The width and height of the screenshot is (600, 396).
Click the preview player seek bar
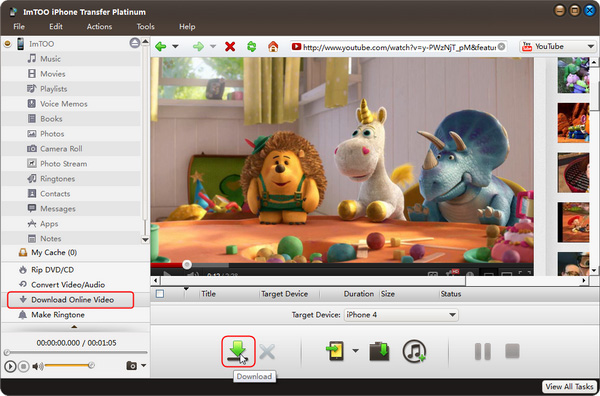75,352
